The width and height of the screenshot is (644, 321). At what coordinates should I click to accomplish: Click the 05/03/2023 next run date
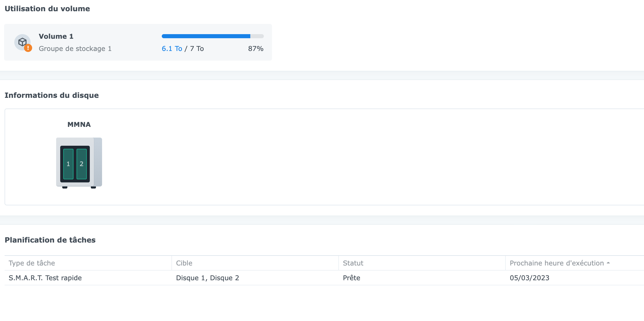(x=529, y=278)
